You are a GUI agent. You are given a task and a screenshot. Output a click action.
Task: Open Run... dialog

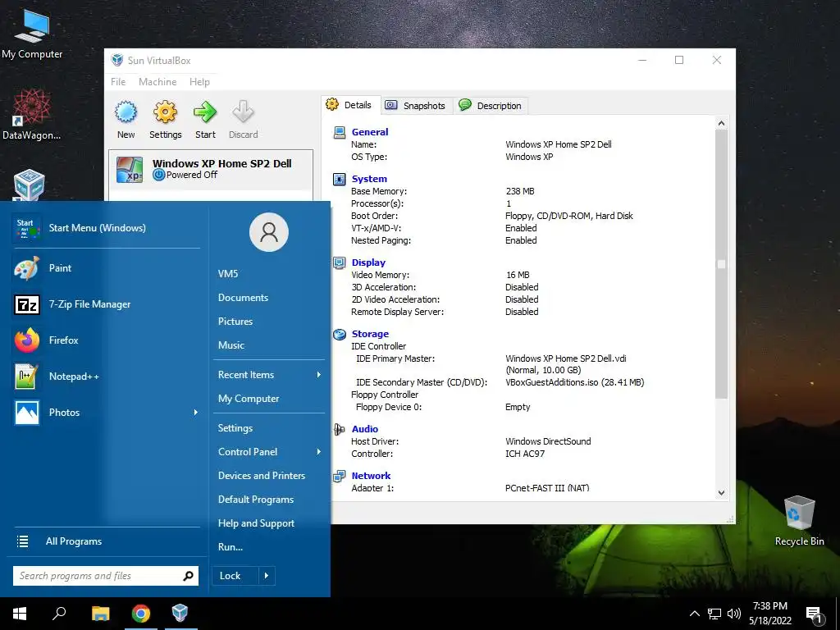pyautogui.click(x=231, y=547)
